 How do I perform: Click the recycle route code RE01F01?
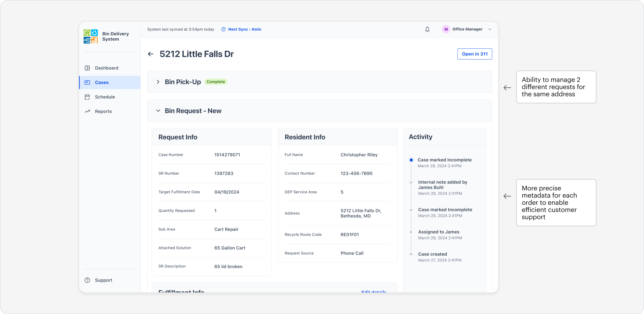(350, 234)
